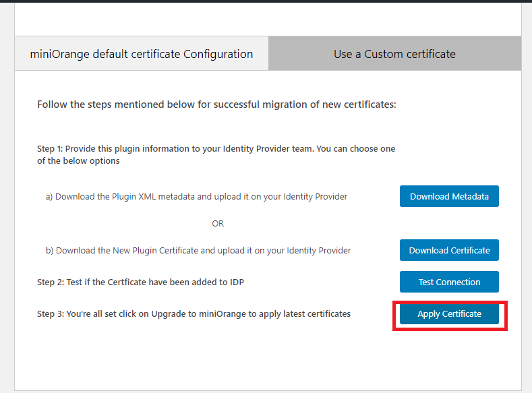Click option a) Plugin XML metadata text
The image size is (532, 393).
tap(196, 197)
